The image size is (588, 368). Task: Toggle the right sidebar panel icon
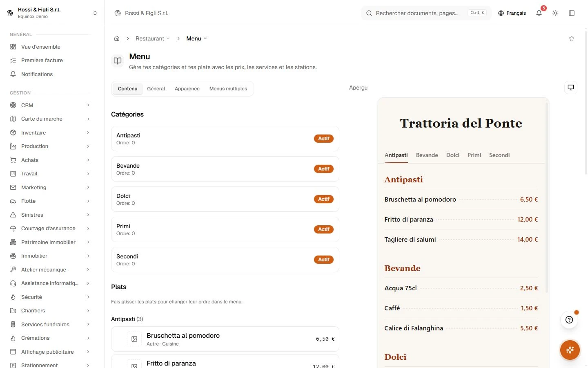572,13
